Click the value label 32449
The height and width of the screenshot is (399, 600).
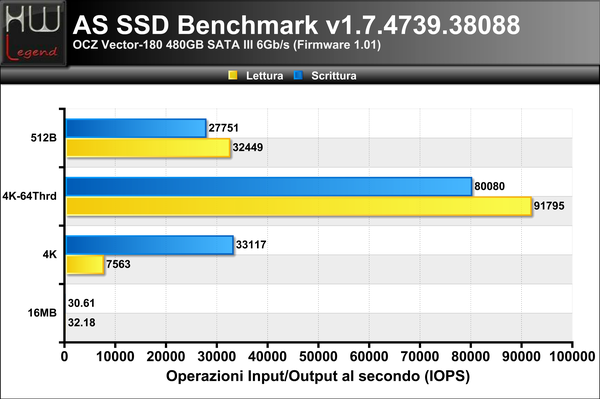[x=248, y=147]
